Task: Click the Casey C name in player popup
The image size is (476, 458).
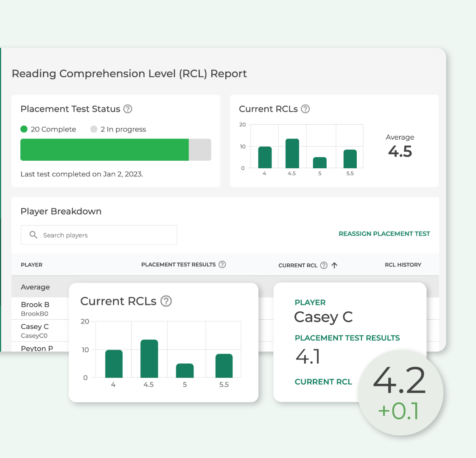Action: pyautogui.click(x=323, y=317)
